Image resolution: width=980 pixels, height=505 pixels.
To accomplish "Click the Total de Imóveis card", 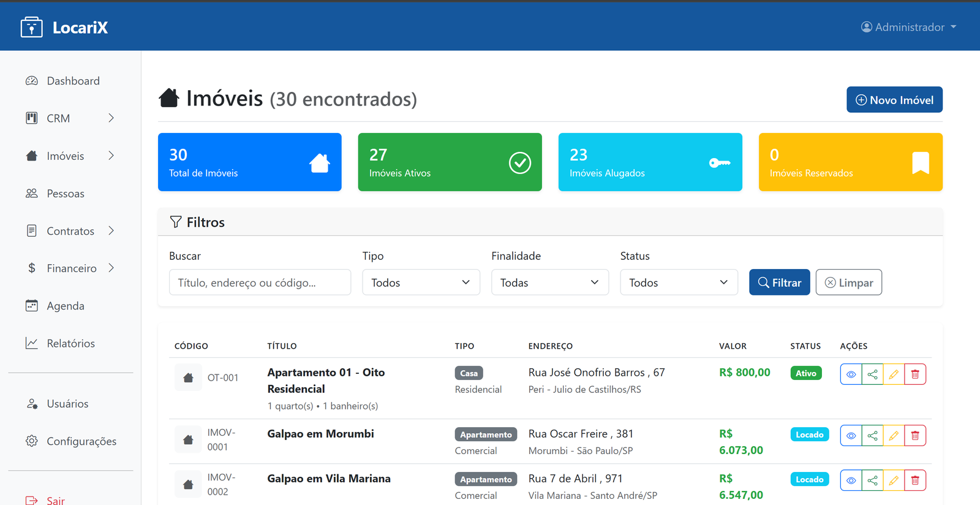I will click(250, 162).
